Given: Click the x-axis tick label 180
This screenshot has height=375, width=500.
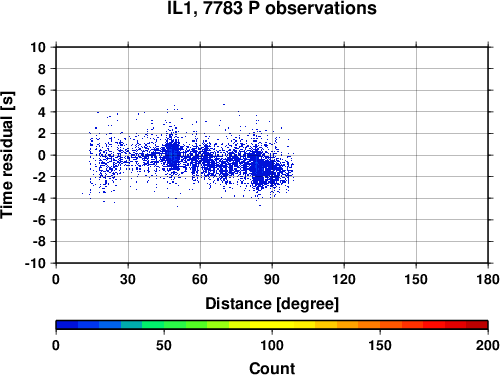Looking at the screenshot, I should (x=488, y=279).
